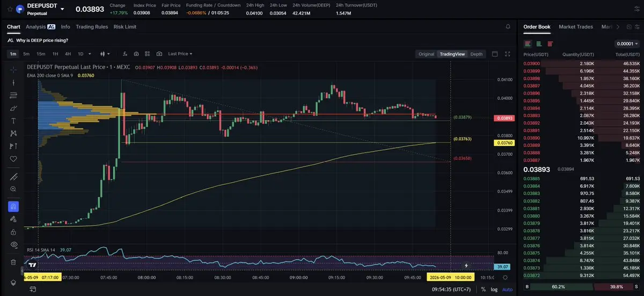Toggle hide all drawings eye icon

click(x=13, y=244)
